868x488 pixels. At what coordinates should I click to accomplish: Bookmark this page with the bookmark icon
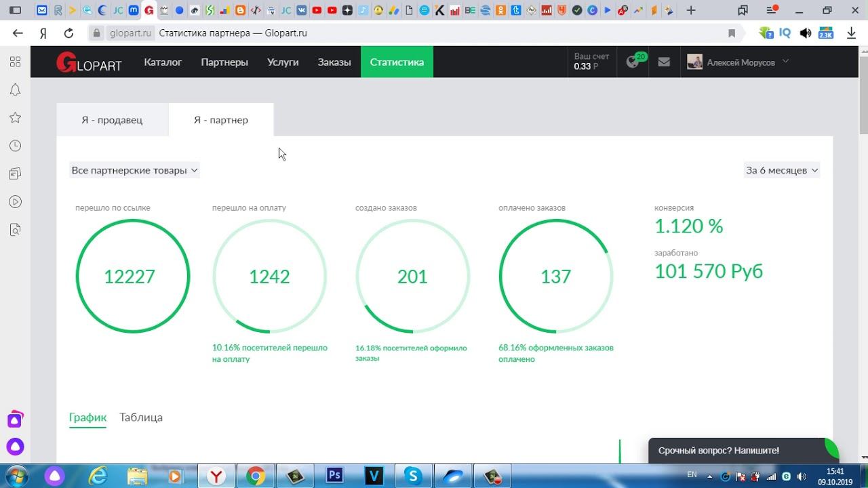(x=732, y=33)
